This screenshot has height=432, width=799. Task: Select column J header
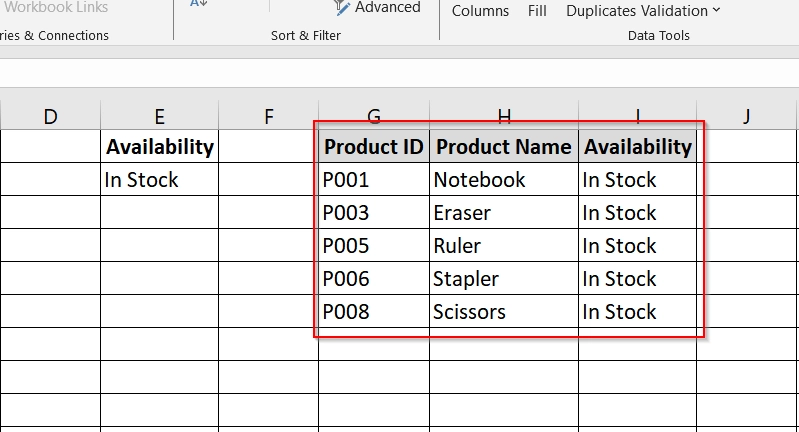pos(747,116)
